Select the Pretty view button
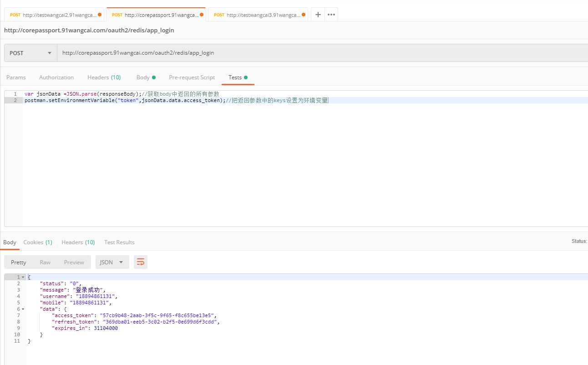This screenshot has height=365, width=588. 19,262
